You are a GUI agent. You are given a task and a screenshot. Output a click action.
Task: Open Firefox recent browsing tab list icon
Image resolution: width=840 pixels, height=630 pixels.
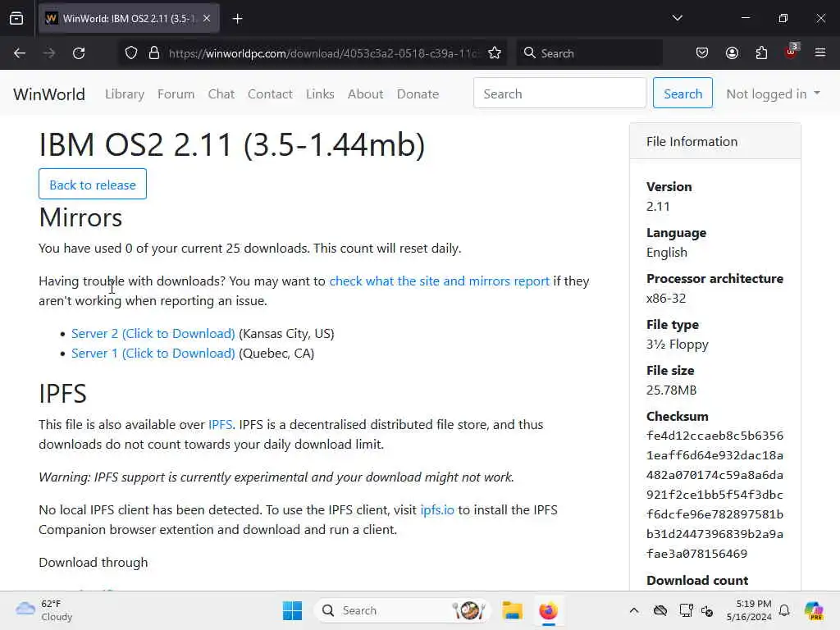pos(16,19)
